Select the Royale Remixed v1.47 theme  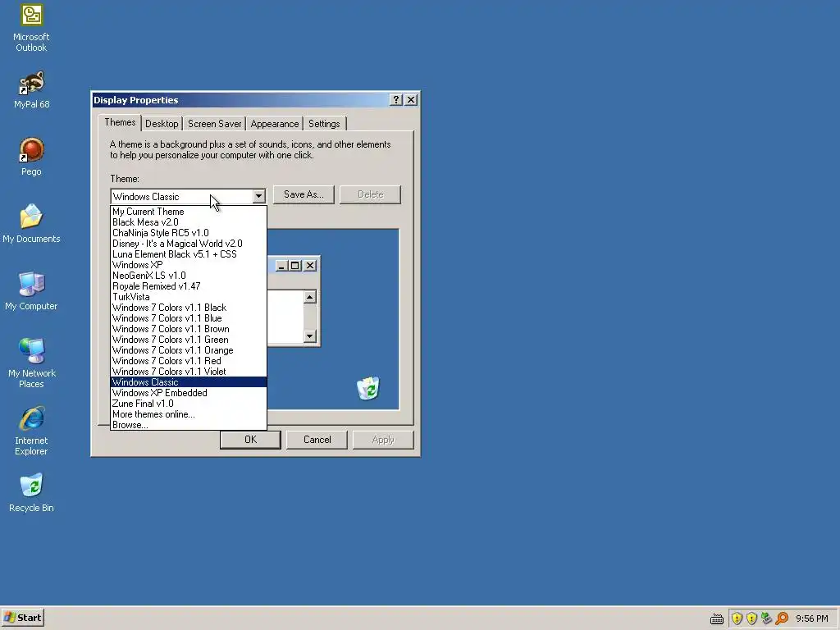189,286
